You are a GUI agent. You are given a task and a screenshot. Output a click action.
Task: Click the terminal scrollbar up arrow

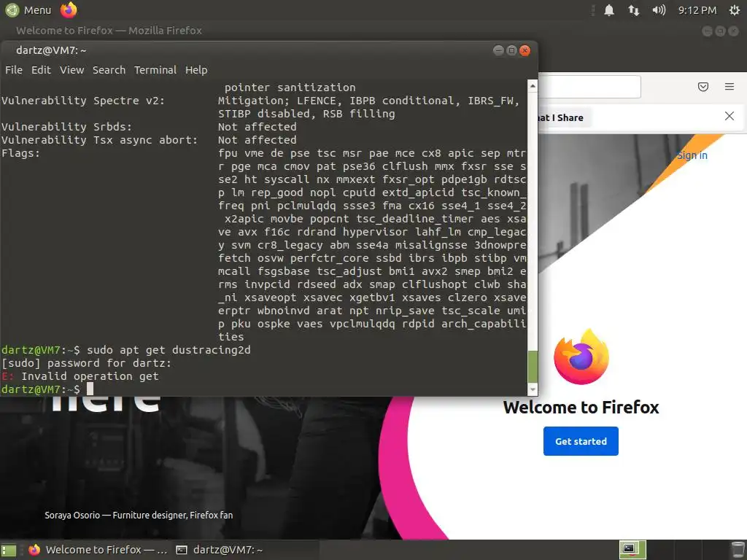[533, 86]
